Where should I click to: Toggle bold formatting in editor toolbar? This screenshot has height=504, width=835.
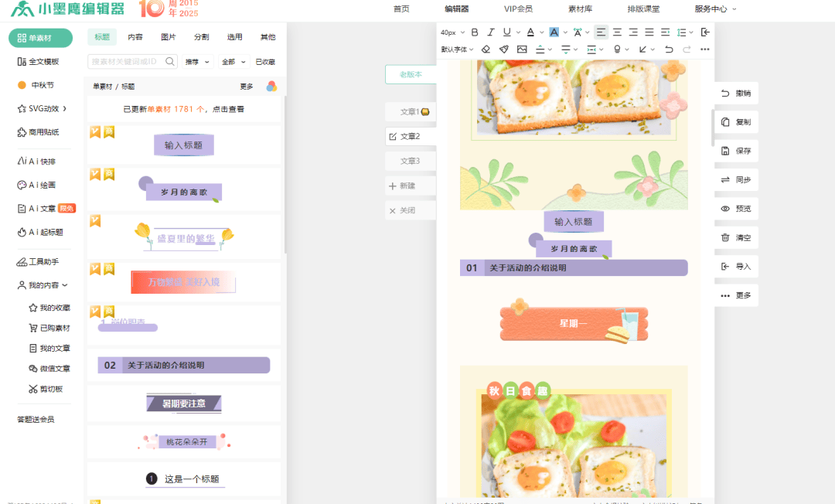click(x=475, y=32)
